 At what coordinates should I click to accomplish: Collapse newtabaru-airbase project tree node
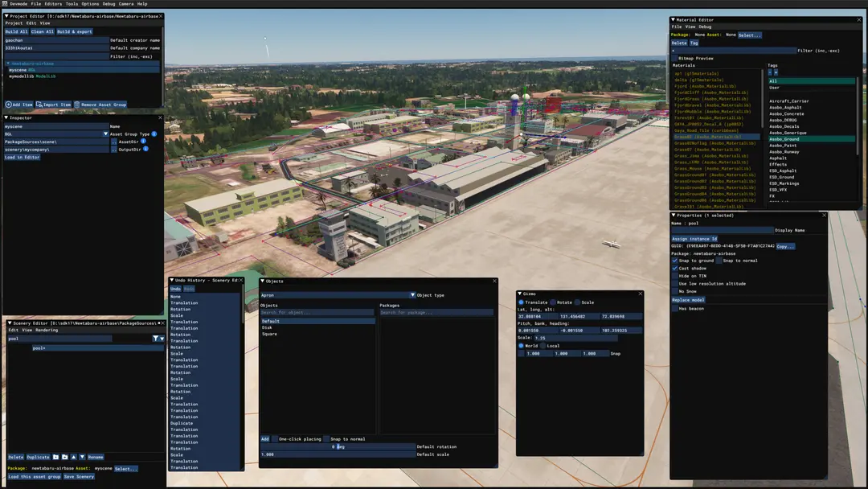pos(8,64)
